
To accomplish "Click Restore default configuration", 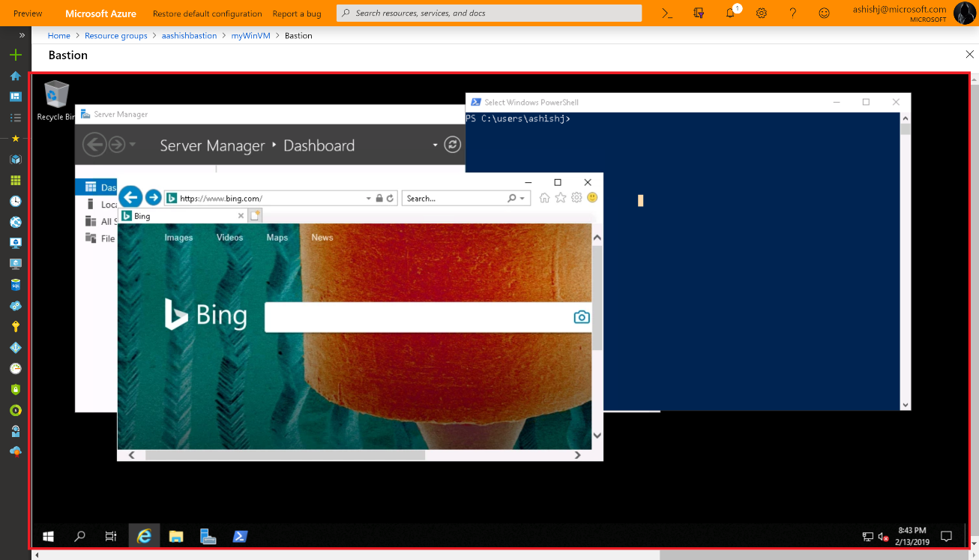I will tap(207, 13).
